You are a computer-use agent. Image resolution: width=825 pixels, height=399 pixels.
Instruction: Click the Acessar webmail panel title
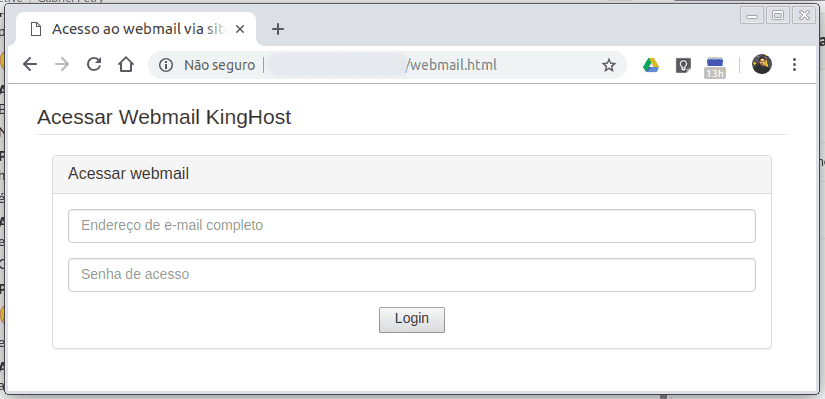pos(128,174)
